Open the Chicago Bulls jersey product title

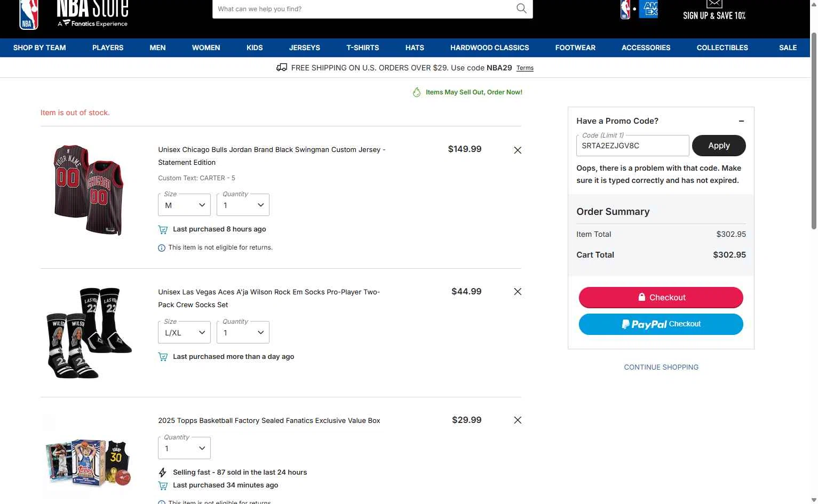click(272, 156)
